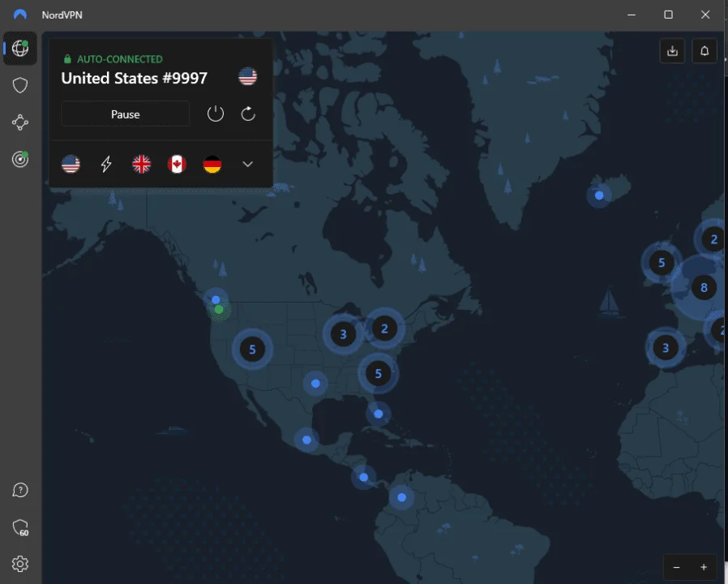Select the Florida server dot

(x=379, y=414)
